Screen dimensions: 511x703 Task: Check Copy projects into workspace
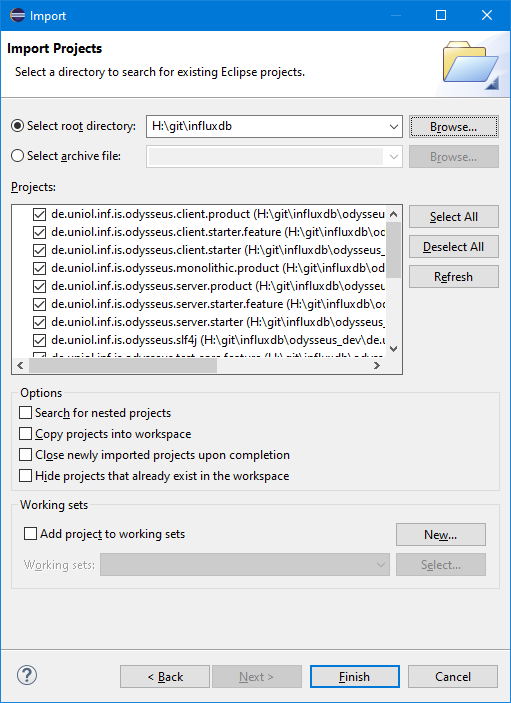[26, 434]
